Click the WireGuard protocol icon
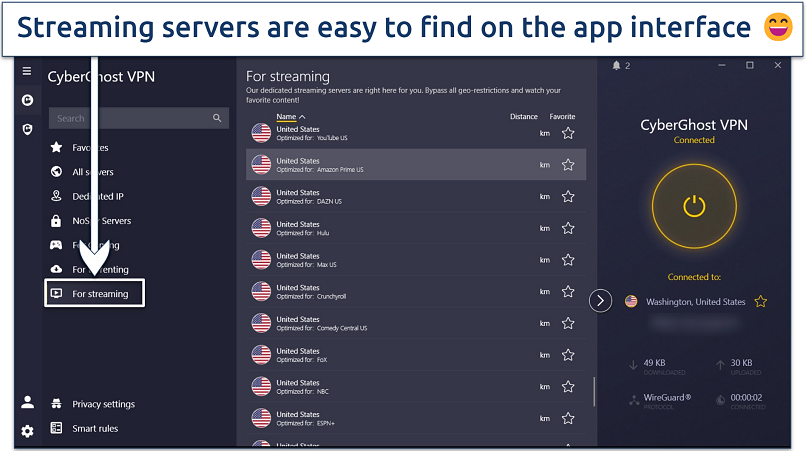Viewport: 806px width, 451px height. click(x=635, y=400)
